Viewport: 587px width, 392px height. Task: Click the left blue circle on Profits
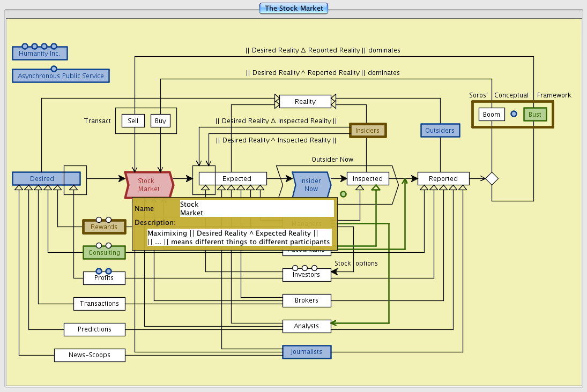(x=99, y=271)
